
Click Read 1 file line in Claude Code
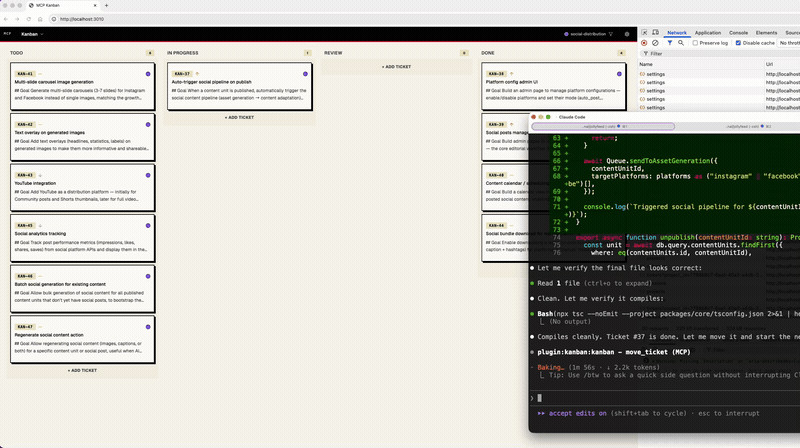click(x=594, y=283)
